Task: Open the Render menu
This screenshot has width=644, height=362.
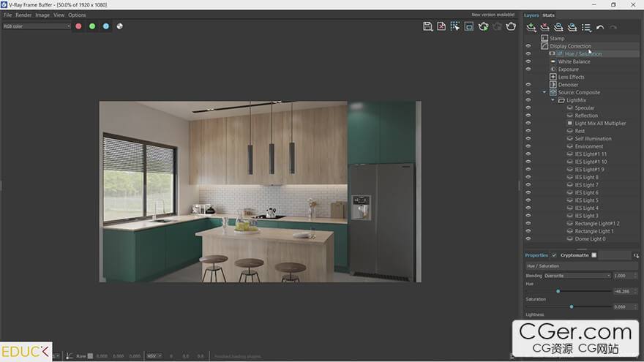Action: click(23, 15)
